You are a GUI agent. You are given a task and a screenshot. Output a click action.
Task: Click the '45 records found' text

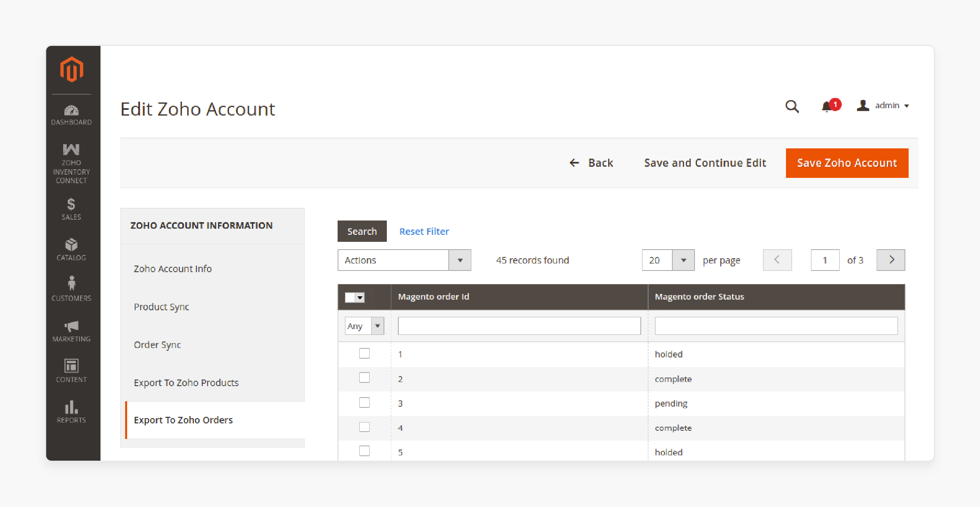[532, 260]
